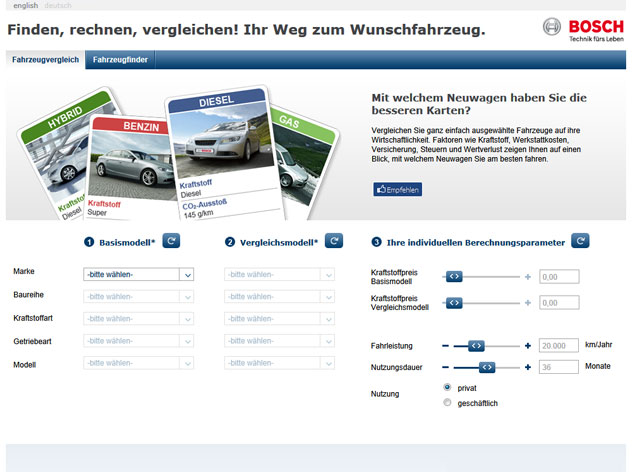Click the reset icon next to Vergleichsmodell
This screenshot has width=632, height=472.
[x=334, y=241]
